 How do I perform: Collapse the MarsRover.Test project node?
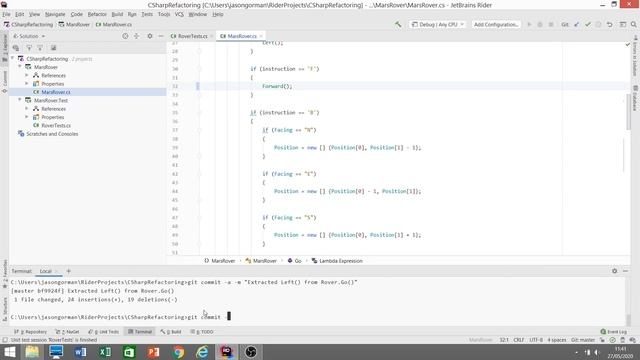[x=20, y=100]
